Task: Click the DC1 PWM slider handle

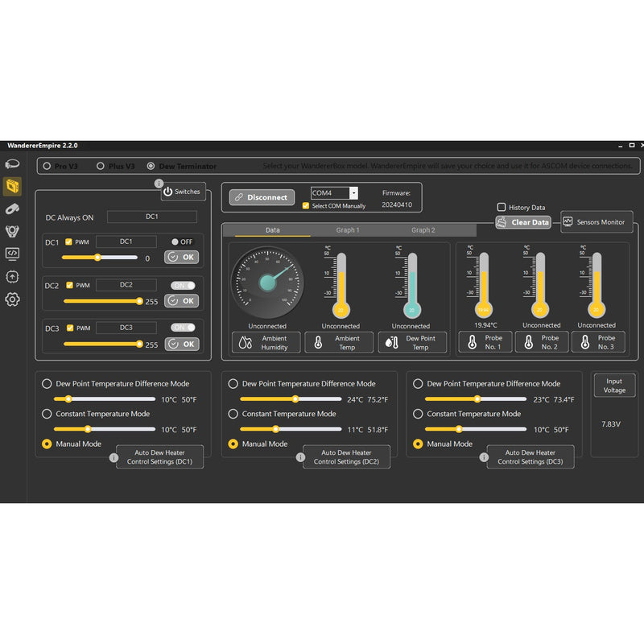Action: pyautogui.click(x=97, y=258)
